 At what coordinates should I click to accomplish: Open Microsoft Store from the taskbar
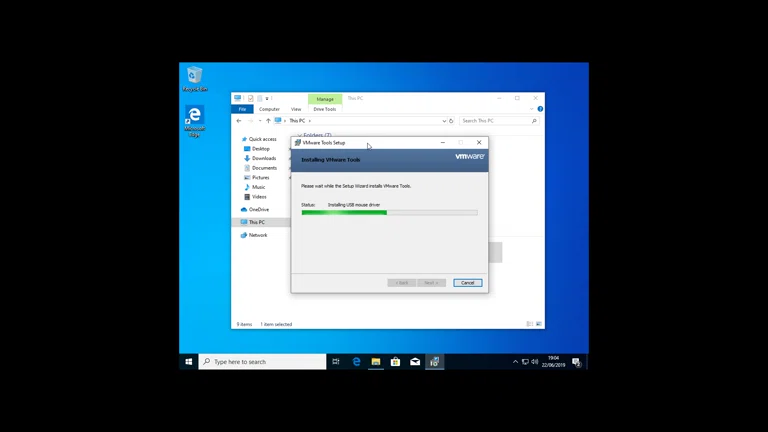coord(395,362)
